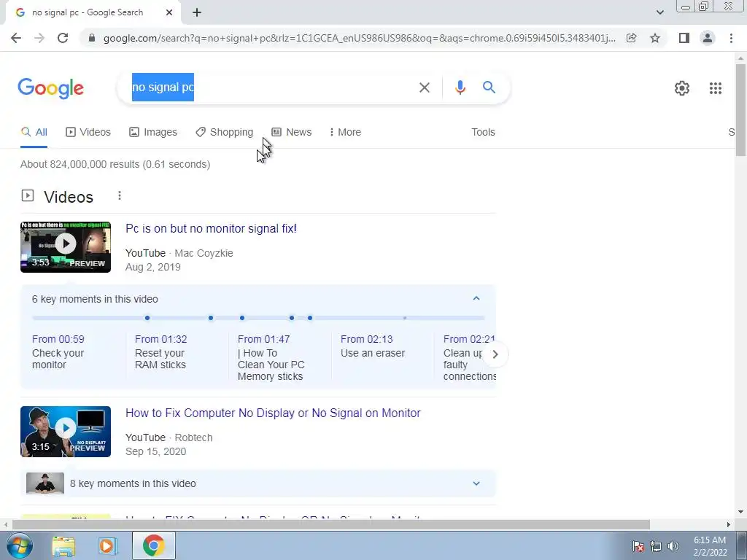The height and width of the screenshot is (560, 747).
Task: Open the More search filters menu
Action: pos(345,132)
